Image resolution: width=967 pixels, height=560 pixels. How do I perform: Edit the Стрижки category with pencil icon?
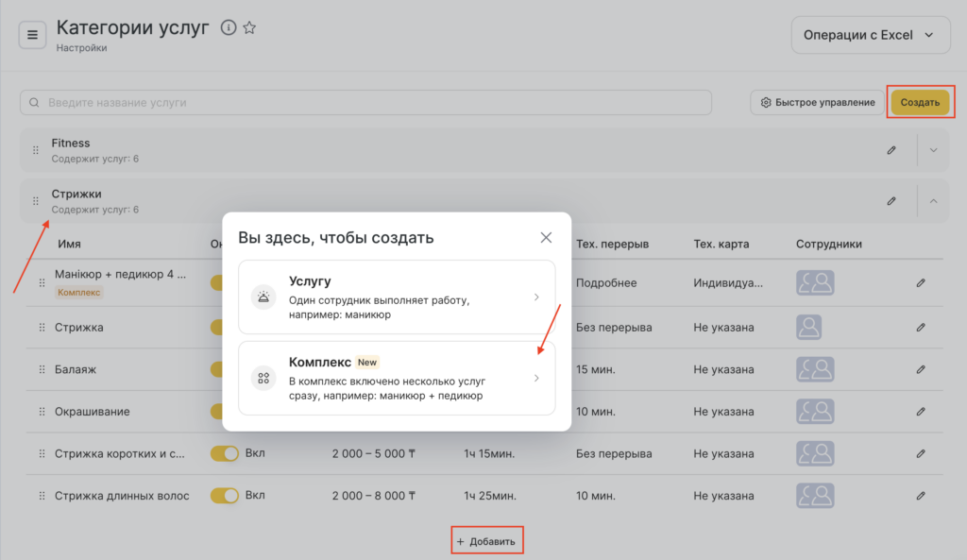coord(891,200)
